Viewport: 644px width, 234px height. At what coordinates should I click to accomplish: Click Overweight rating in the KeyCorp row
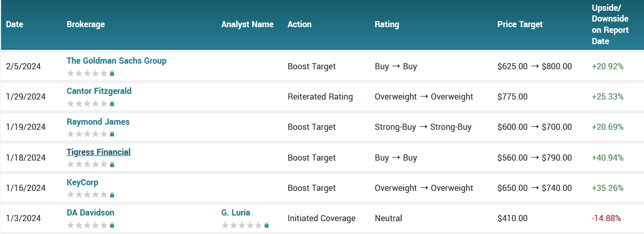[x=424, y=188]
